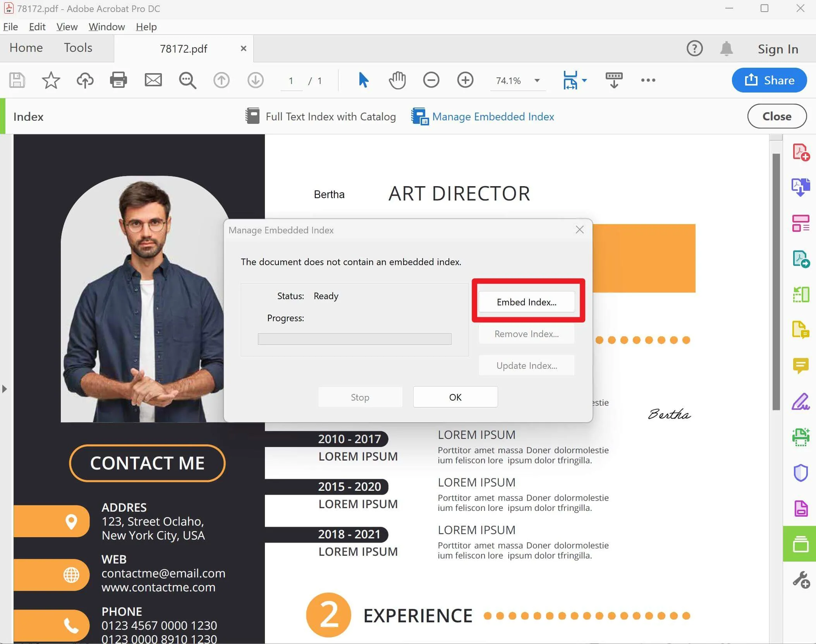Click the Embed Index button
Image resolution: width=816 pixels, height=644 pixels.
[526, 302]
